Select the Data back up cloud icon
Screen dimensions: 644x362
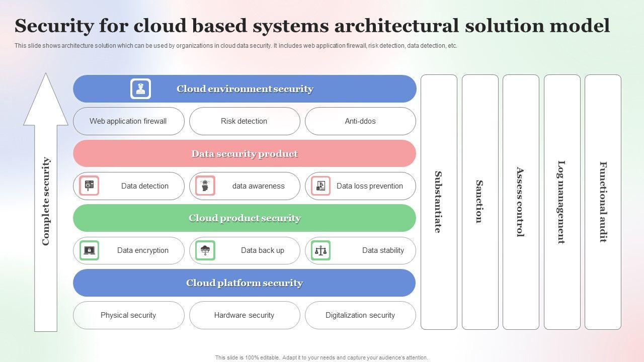(205, 250)
